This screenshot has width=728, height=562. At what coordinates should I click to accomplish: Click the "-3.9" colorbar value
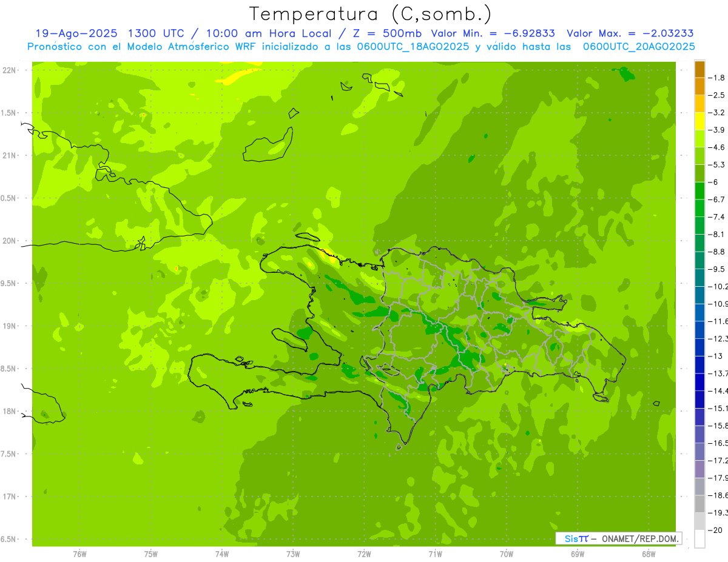[x=717, y=130]
